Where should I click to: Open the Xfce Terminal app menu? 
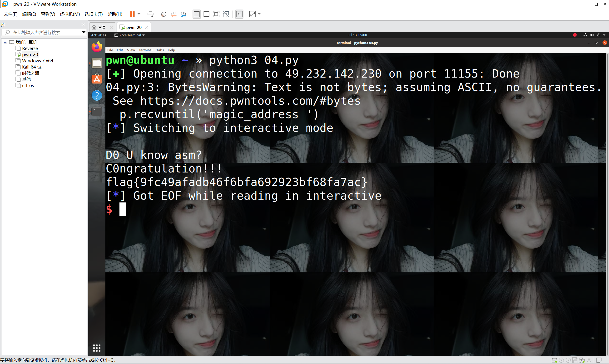click(129, 35)
